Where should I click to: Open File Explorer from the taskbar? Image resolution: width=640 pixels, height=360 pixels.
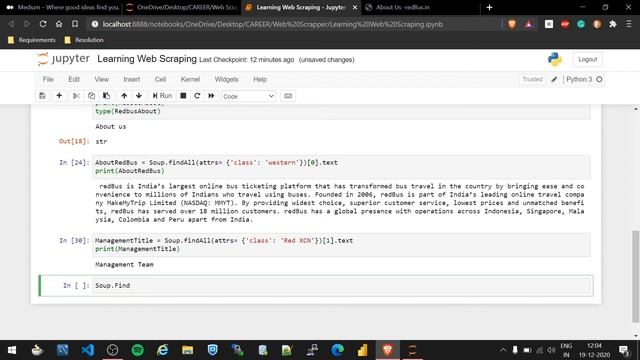click(187, 350)
